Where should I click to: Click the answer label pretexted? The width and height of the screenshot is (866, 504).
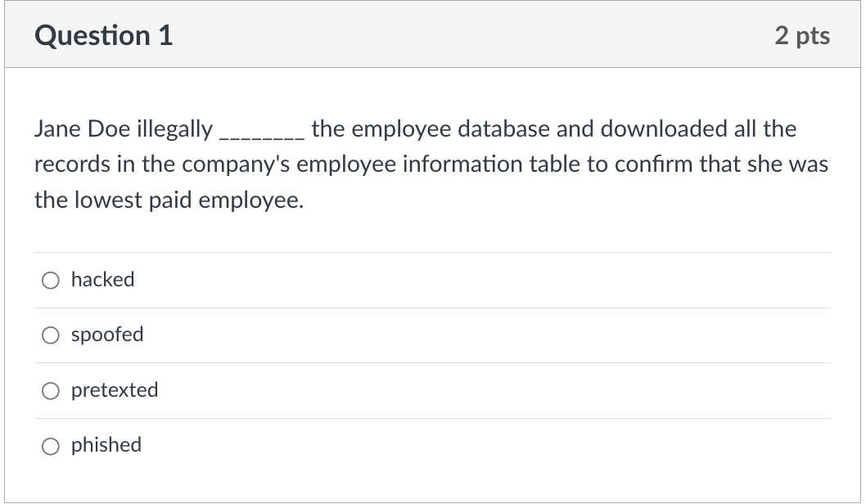point(115,390)
